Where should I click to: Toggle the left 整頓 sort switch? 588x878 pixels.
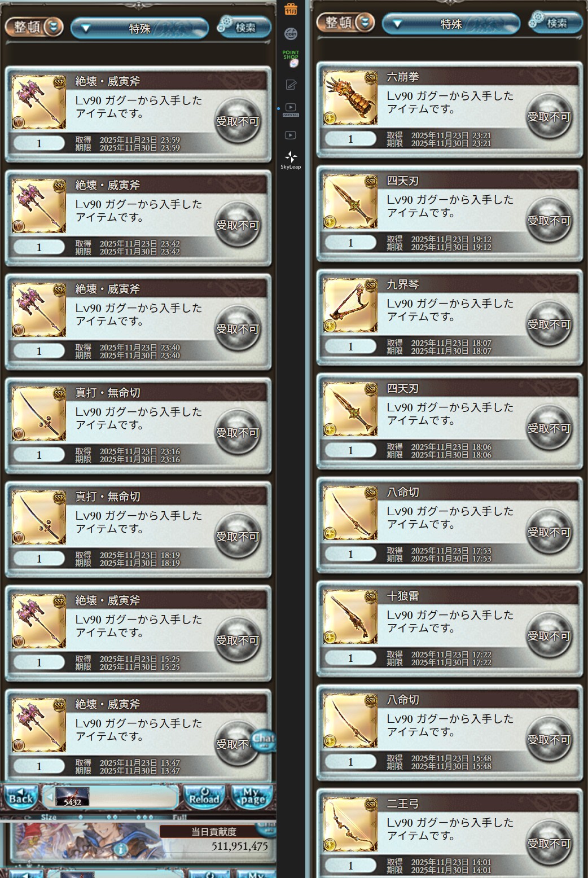34,27
